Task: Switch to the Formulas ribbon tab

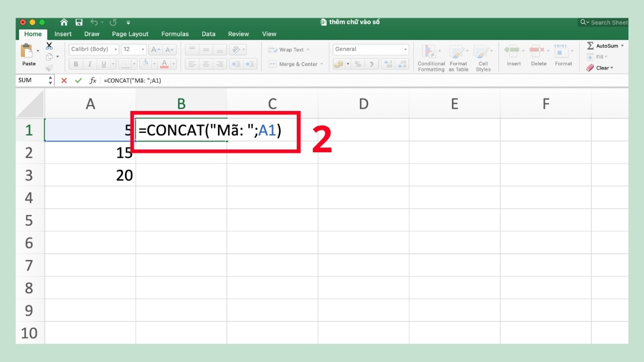Action: (175, 34)
